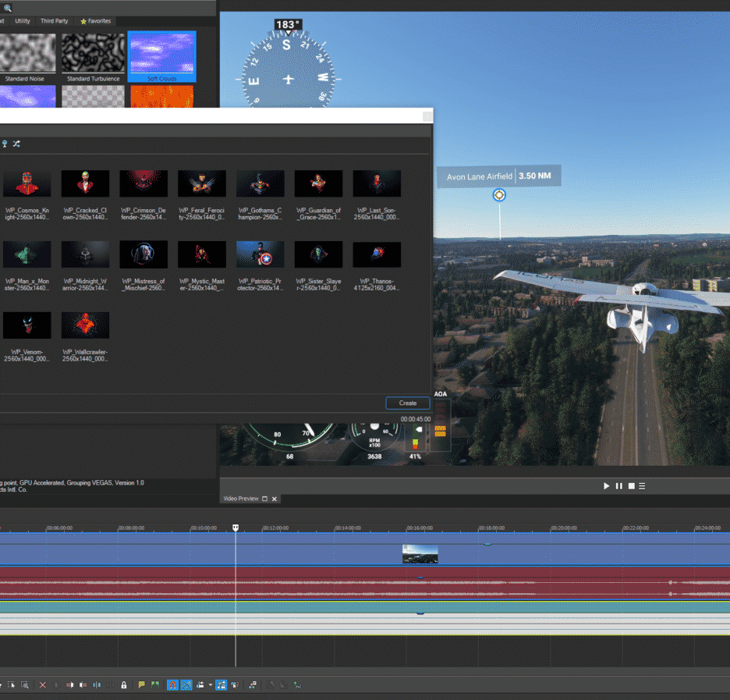This screenshot has height=700, width=730.
Task: Toggle the Auto Ripple icon
Action: pos(200,685)
